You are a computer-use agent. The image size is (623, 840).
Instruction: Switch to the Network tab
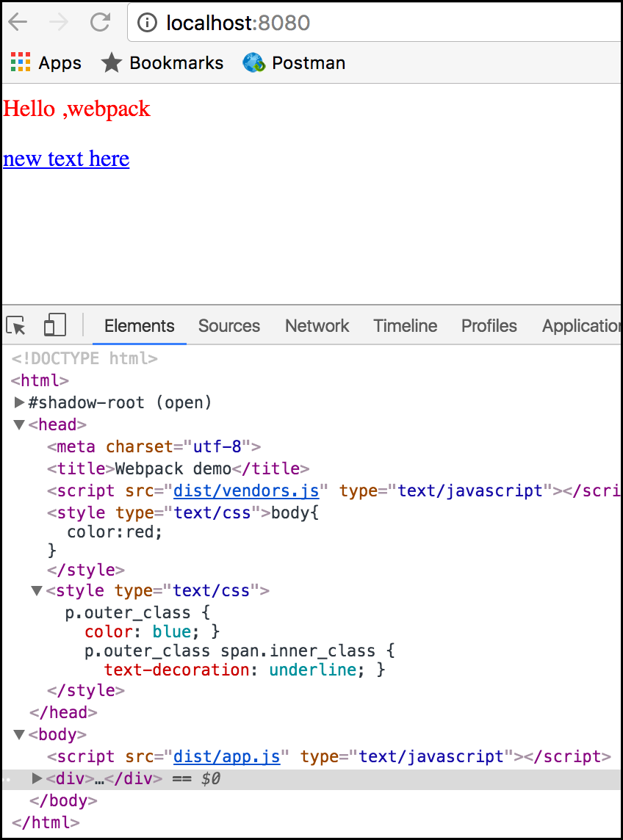(317, 326)
